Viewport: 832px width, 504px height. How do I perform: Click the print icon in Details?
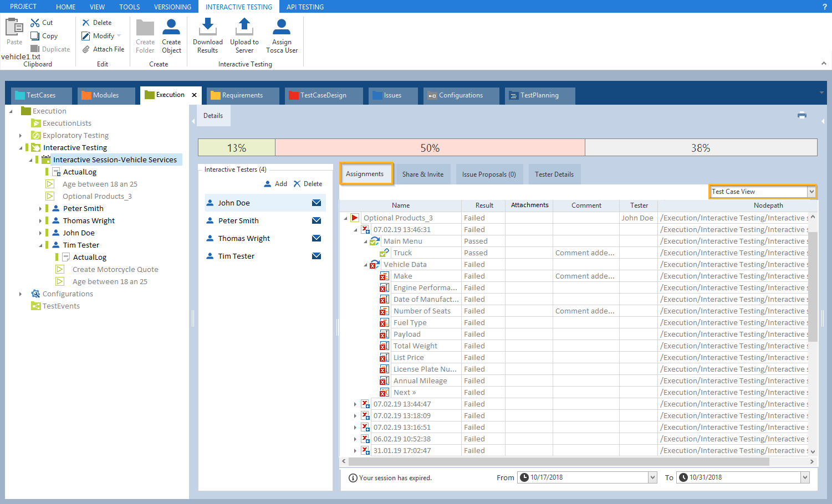pos(802,115)
